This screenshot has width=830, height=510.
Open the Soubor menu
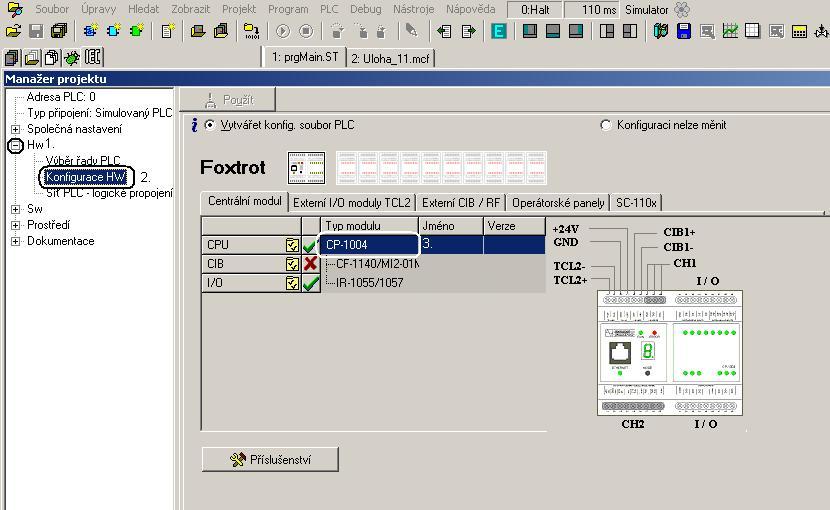point(52,9)
